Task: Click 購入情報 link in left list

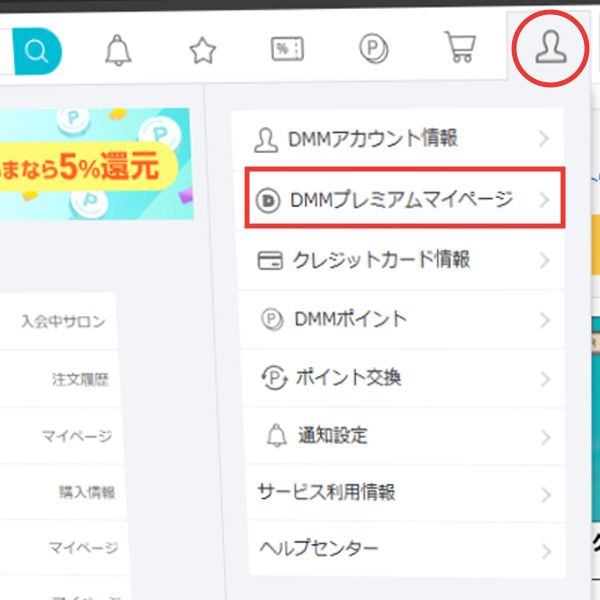Action: pos(87,492)
